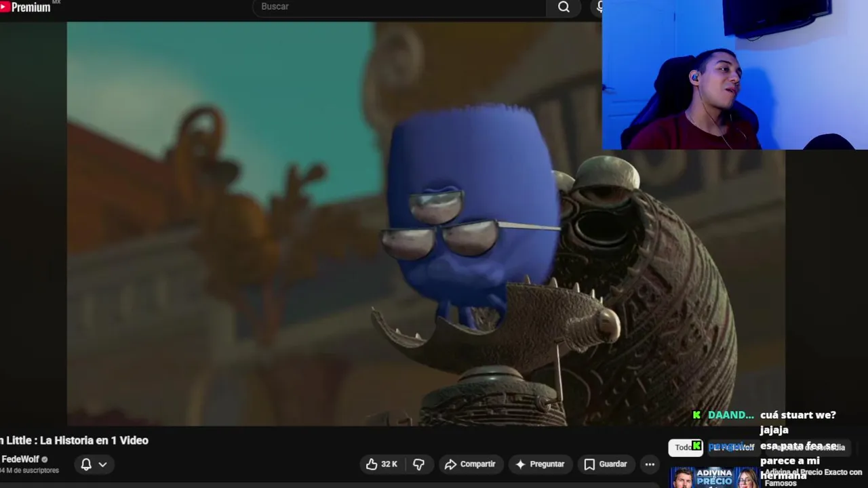Click the DAAND... chat username

[x=730, y=415]
